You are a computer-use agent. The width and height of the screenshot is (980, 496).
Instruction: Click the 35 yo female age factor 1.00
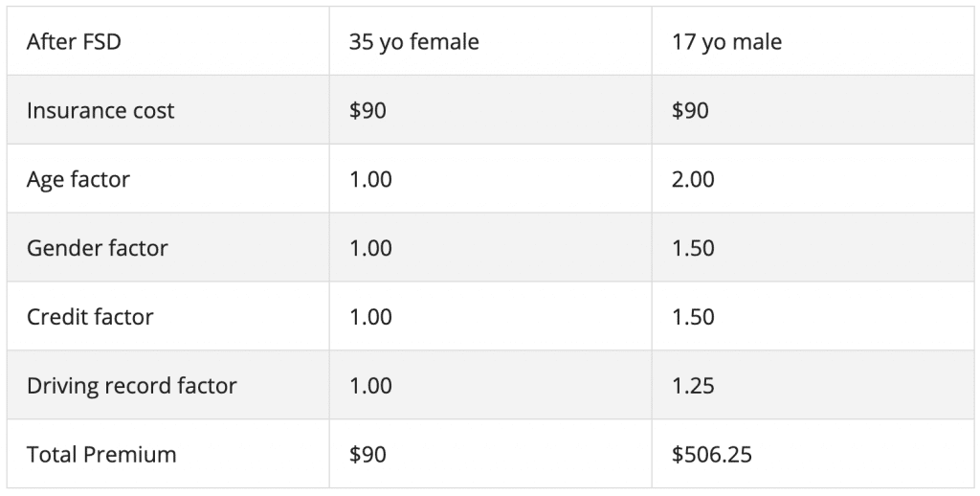pos(370,180)
